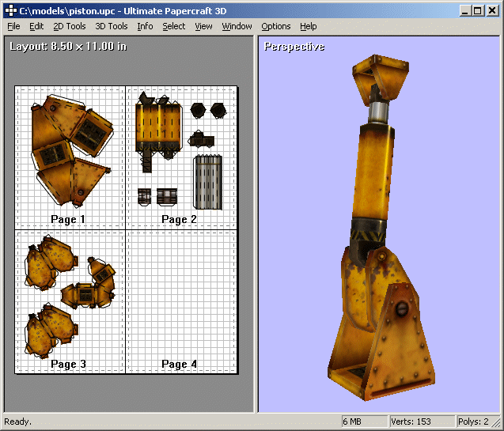Image resolution: width=504 pixels, height=431 pixels.
Task: Open the Window menu
Action: (x=237, y=26)
